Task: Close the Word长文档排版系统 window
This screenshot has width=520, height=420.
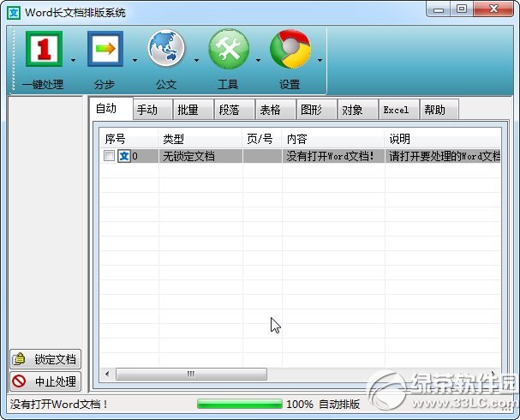Action: [493, 9]
